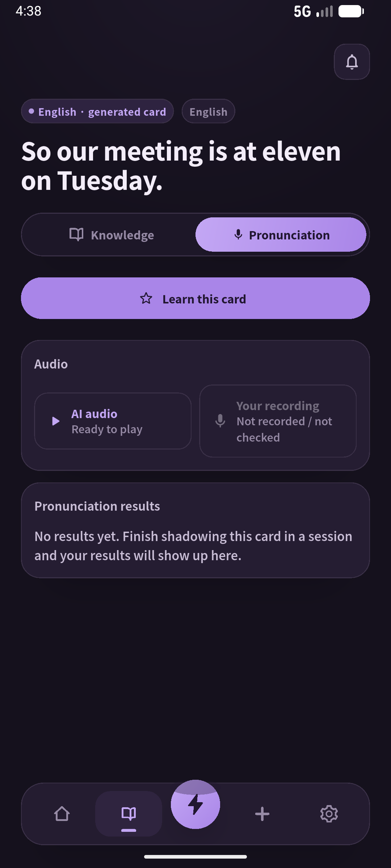Viewport: 391px width, 868px height.
Task: Open settings gear icon
Action: [329, 814]
